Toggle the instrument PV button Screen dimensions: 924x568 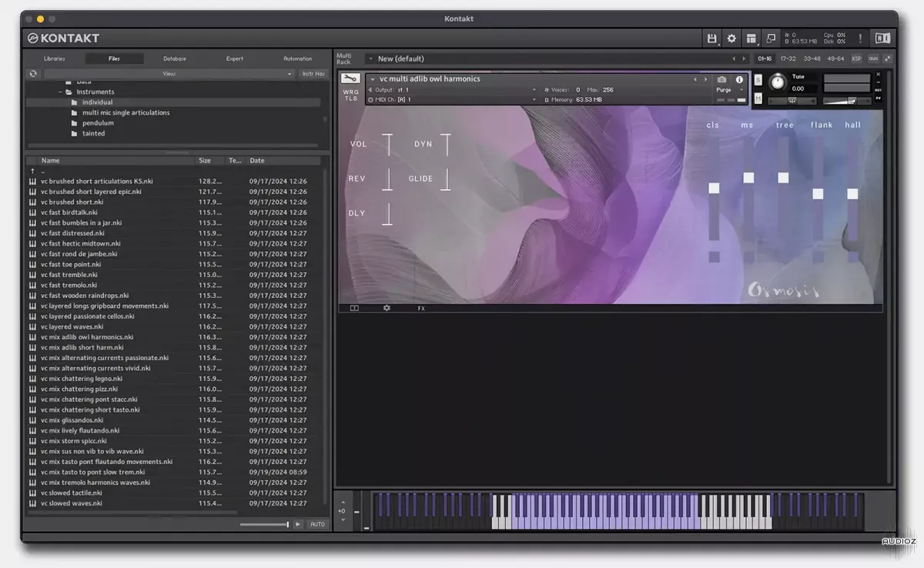pyautogui.click(x=879, y=98)
